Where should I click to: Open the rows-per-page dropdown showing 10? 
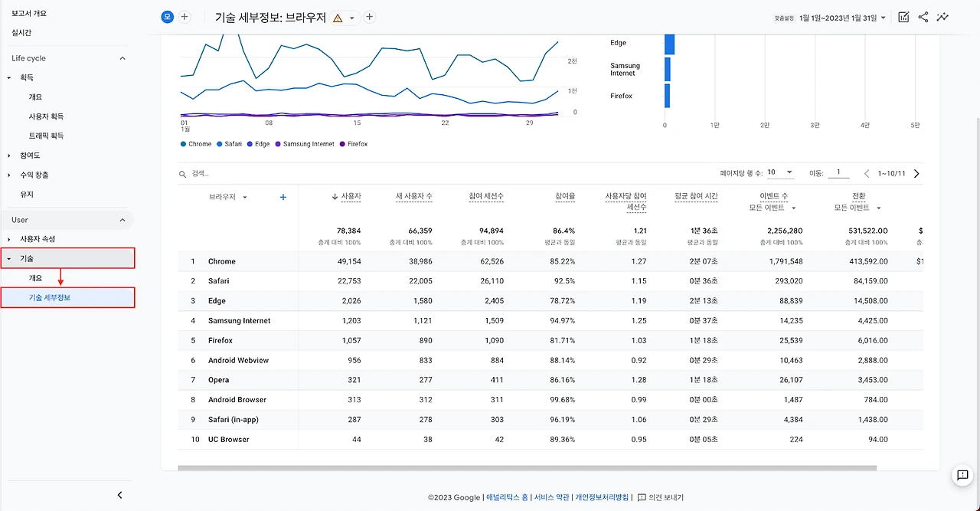[780, 173]
